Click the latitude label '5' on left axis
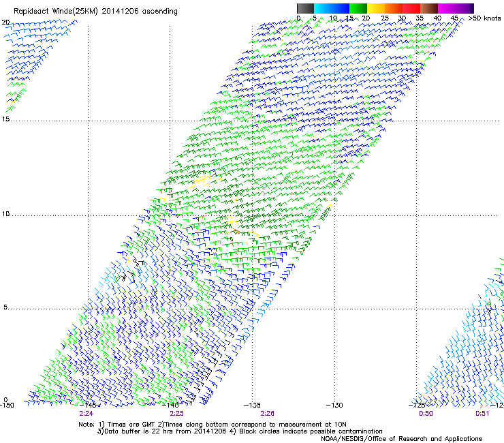Viewport: 504px width, 443px height. [5, 307]
